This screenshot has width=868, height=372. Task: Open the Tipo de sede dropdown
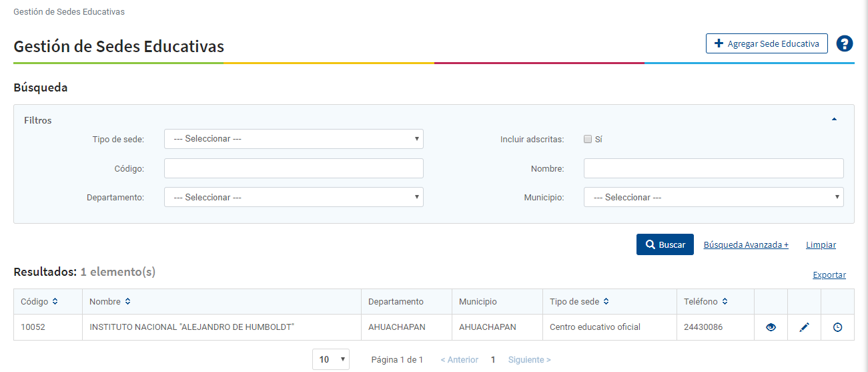pyautogui.click(x=294, y=139)
